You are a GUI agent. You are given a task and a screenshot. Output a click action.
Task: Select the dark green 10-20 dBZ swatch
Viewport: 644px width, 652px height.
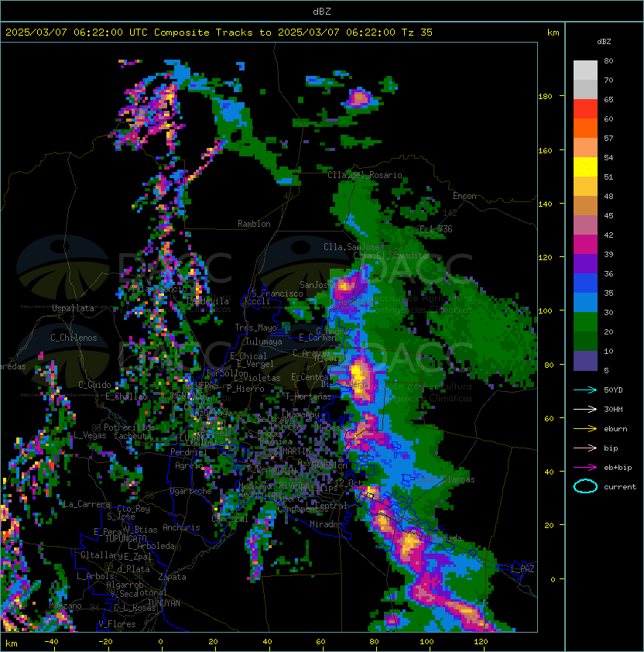point(585,341)
